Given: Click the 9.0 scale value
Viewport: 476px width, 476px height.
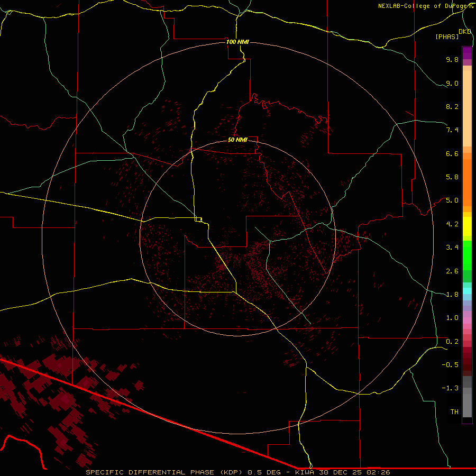Looking at the screenshot, I should click(452, 83).
